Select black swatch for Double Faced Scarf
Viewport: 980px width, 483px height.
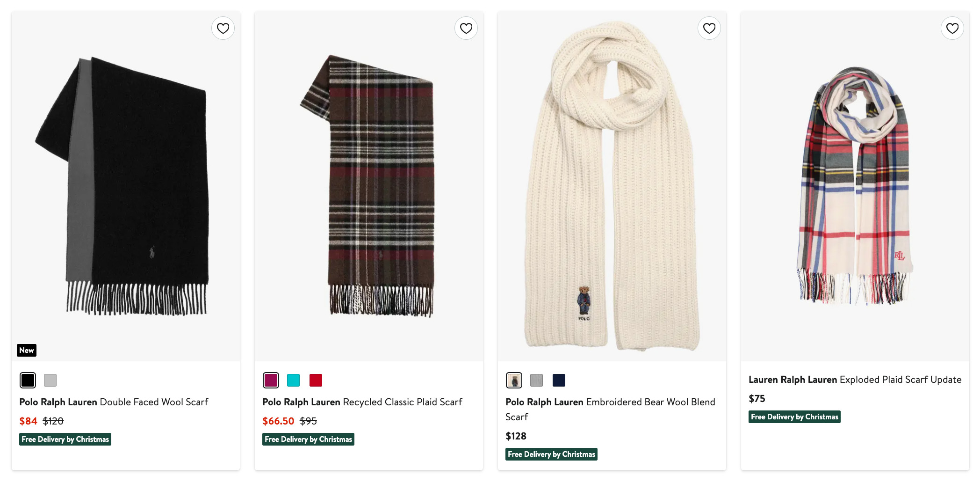[x=28, y=380]
